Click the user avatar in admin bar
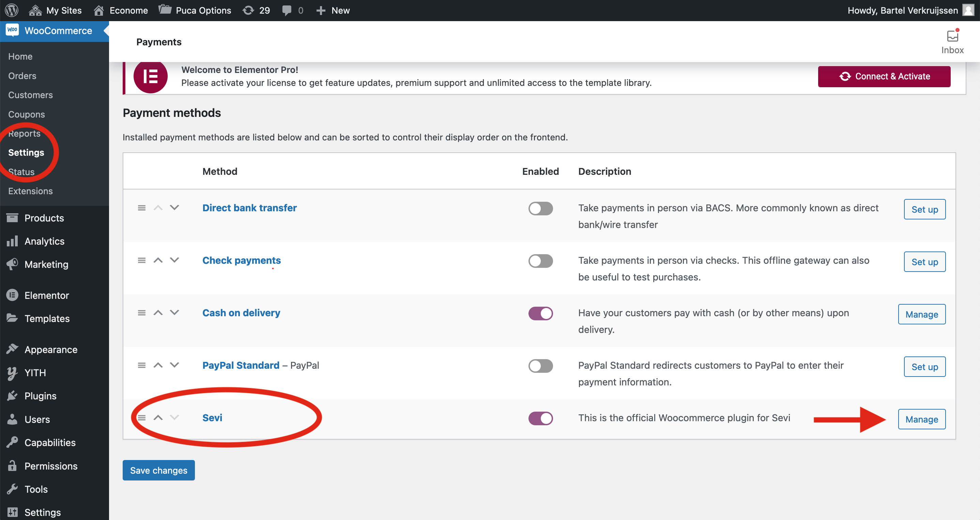980x520 pixels. pyautogui.click(x=968, y=10)
